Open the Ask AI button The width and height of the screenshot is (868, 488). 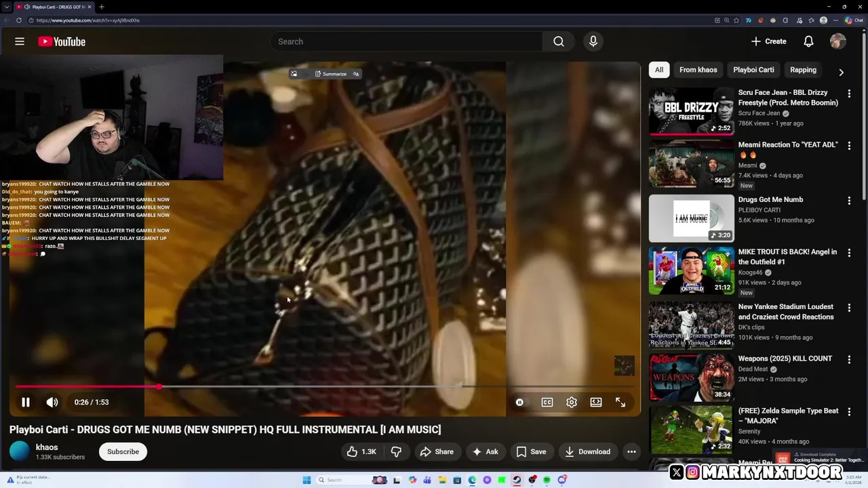coord(486,451)
